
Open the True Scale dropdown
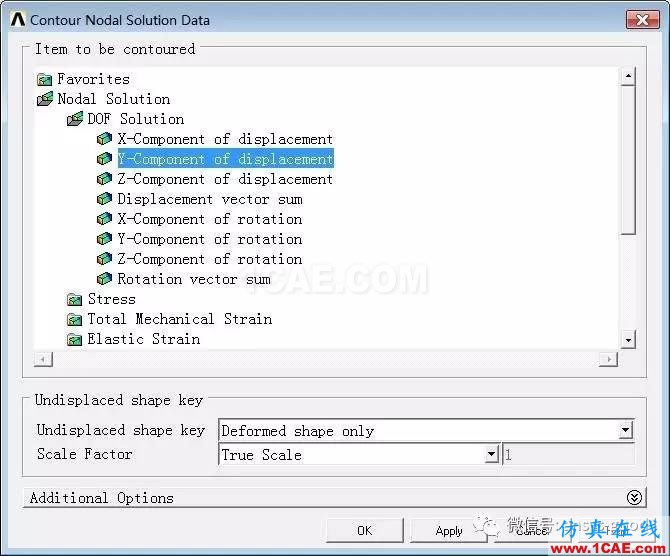(359, 455)
